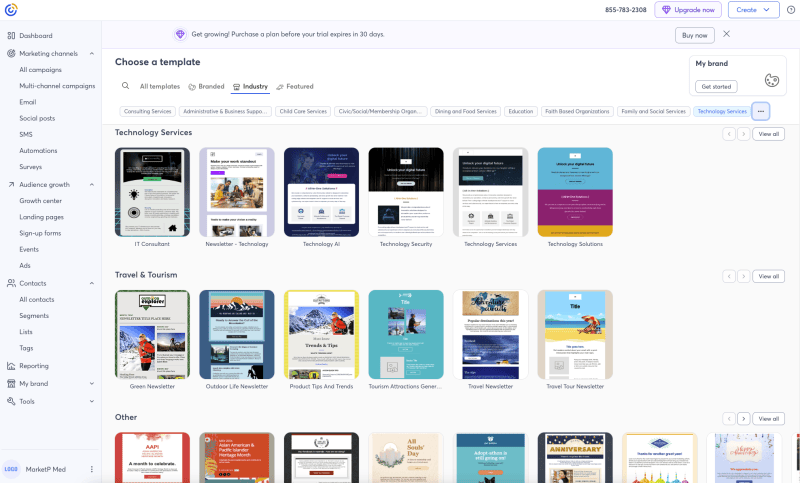Select the Child Care Services filter chip
This screenshot has height=483, width=800.
pos(303,111)
